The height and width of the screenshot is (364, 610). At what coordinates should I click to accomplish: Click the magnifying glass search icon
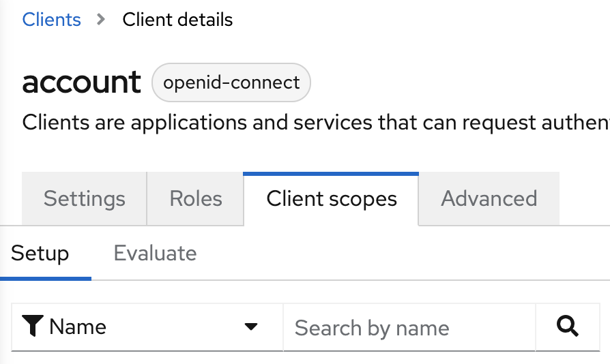(x=567, y=327)
